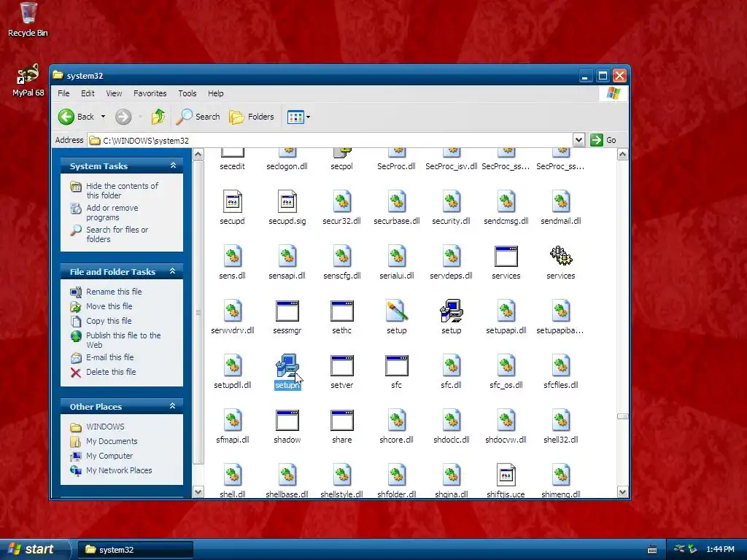Open the Favorites menu
The width and height of the screenshot is (747, 560).
click(x=150, y=93)
